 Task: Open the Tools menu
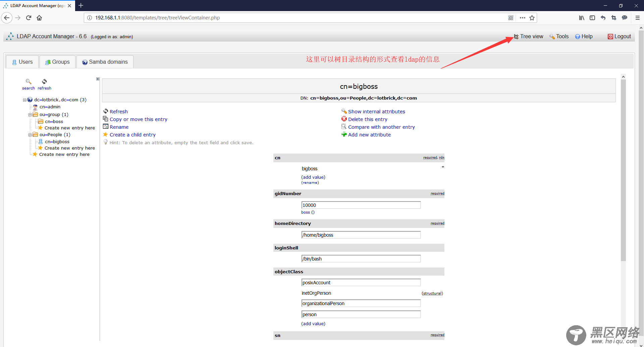coord(559,37)
